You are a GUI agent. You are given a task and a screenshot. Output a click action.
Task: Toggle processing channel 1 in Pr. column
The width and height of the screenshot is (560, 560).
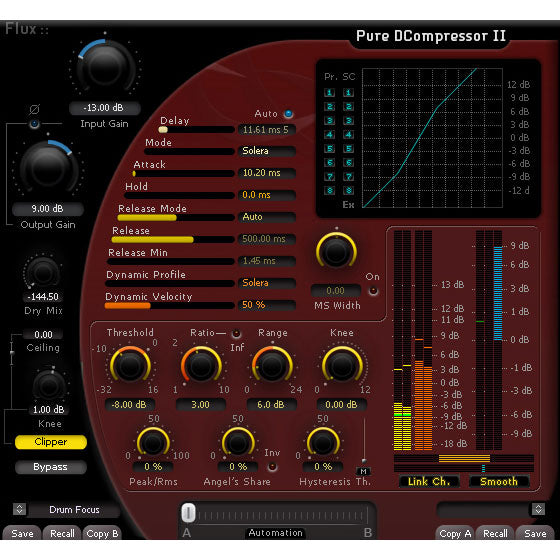click(329, 93)
